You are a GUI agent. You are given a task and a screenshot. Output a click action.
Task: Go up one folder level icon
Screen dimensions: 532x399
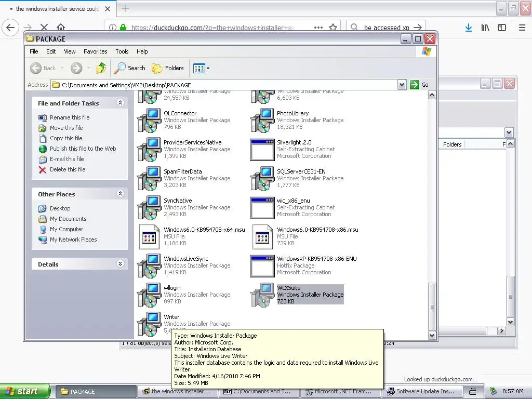tap(101, 68)
